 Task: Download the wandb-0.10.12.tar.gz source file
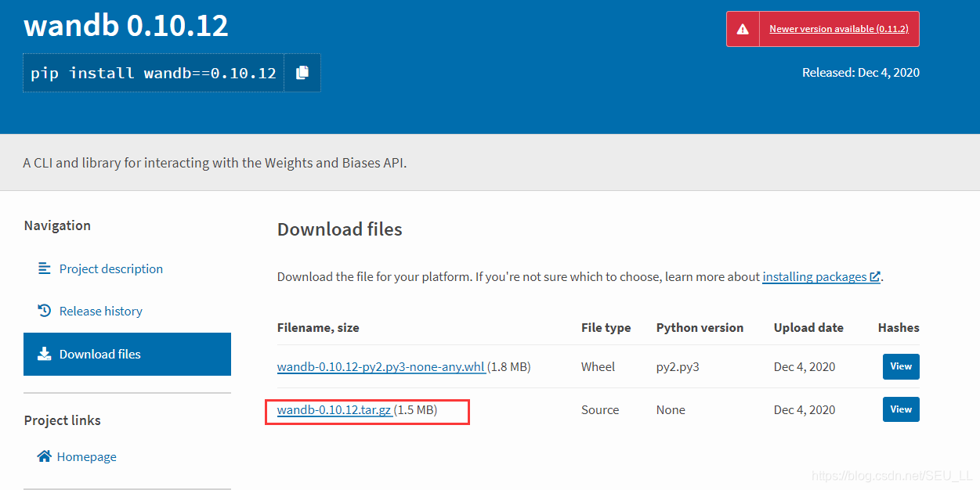coord(335,409)
